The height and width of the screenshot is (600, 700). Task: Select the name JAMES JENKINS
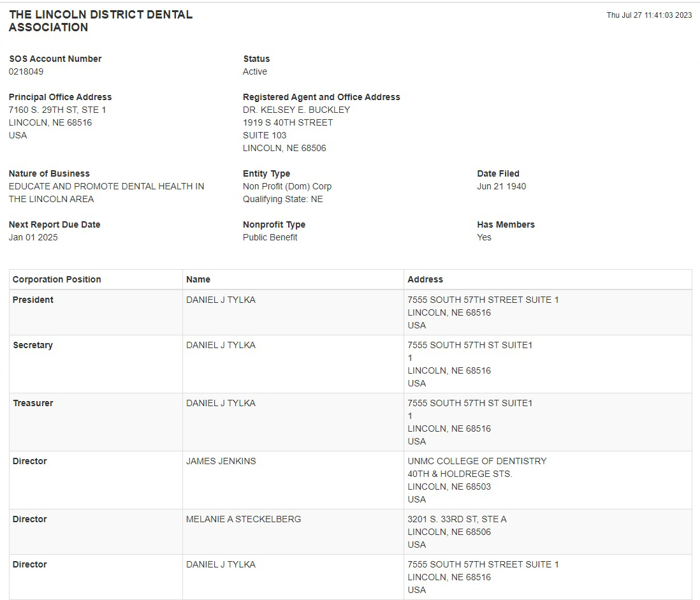(x=221, y=461)
